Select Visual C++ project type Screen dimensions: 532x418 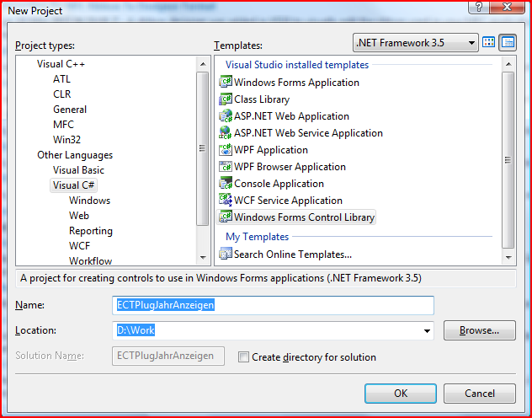click(61, 64)
